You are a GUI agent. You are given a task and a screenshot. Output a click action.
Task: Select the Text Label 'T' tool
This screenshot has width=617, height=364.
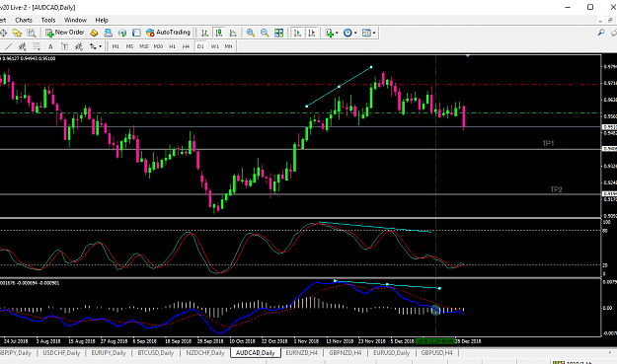(64, 46)
